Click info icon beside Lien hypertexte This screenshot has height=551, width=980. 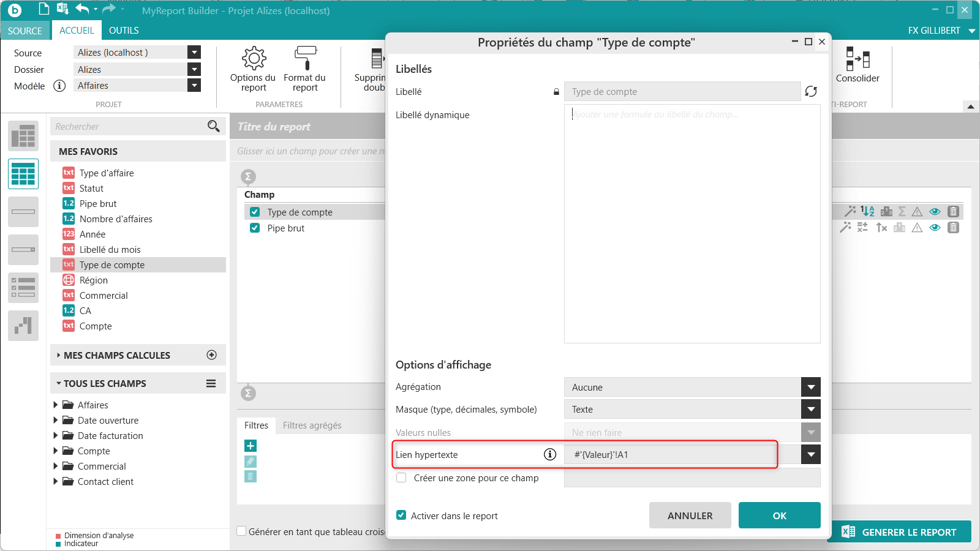550,454
